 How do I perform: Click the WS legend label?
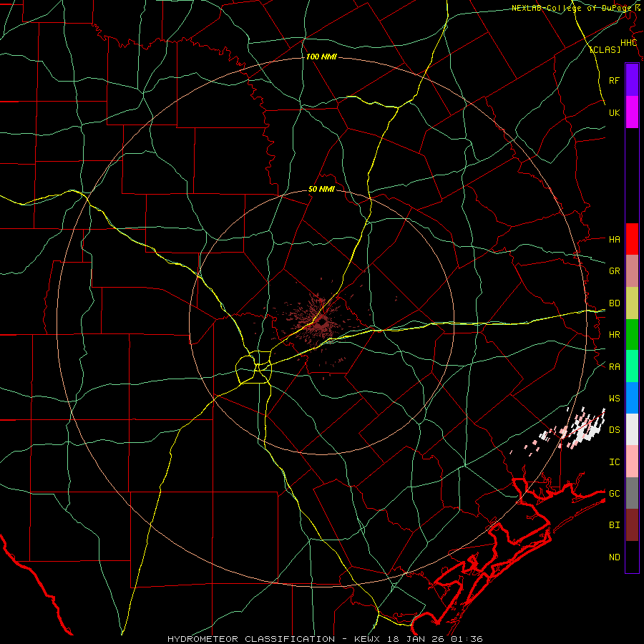[x=614, y=399]
